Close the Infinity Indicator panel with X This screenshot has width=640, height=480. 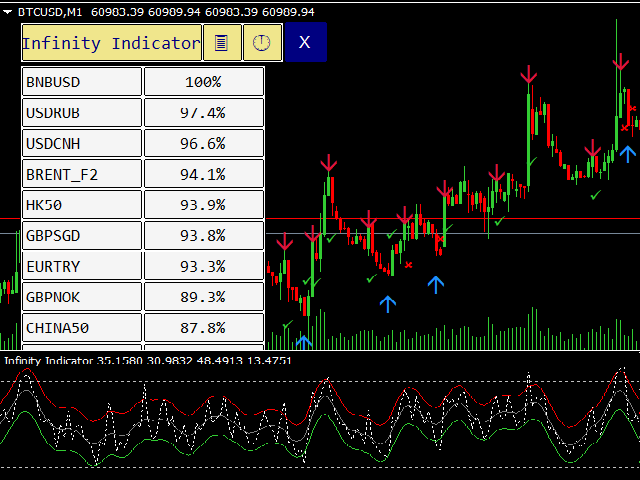[x=305, y=43]
